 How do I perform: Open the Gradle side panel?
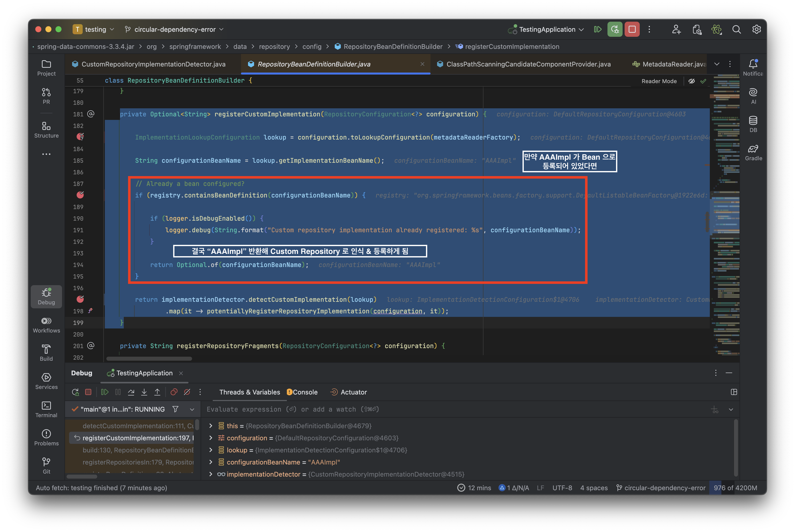pos(753,152)
